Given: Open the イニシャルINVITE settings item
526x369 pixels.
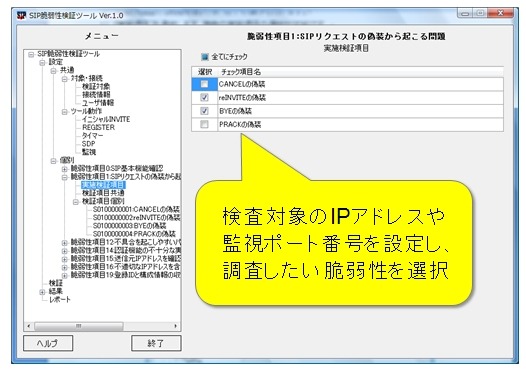Looking at the screenshot, I should pos(106,119).
